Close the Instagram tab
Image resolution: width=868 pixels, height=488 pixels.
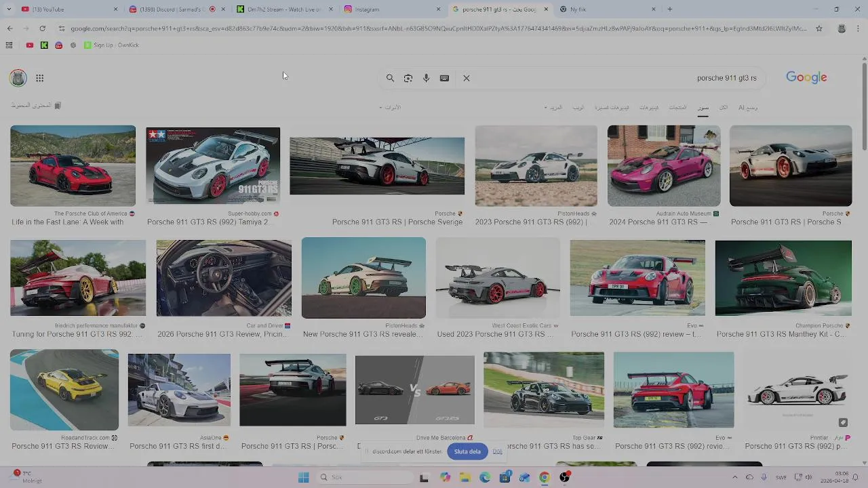point(438,9)
